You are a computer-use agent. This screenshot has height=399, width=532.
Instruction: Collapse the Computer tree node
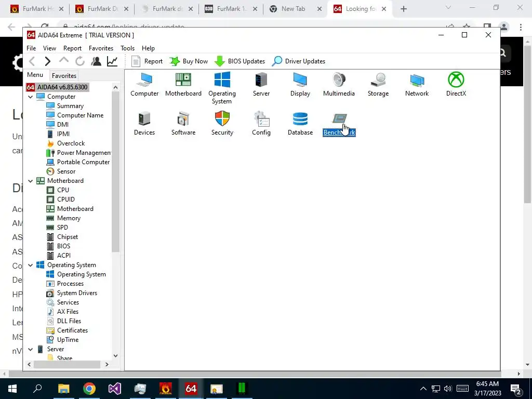click(31, 97)
